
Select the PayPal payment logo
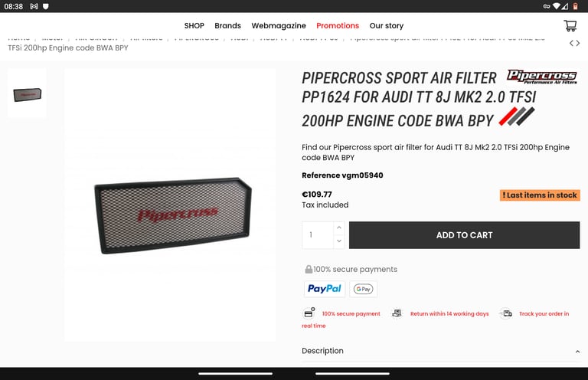[325, 289]
